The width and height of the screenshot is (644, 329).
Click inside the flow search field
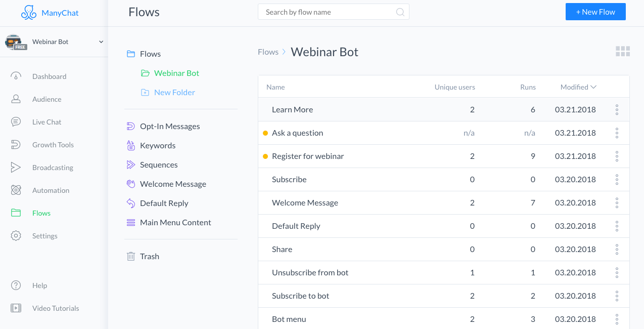329,11
